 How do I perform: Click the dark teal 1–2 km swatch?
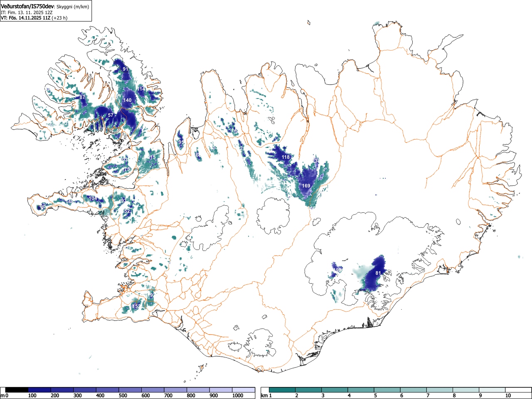(x=282, y=390)
